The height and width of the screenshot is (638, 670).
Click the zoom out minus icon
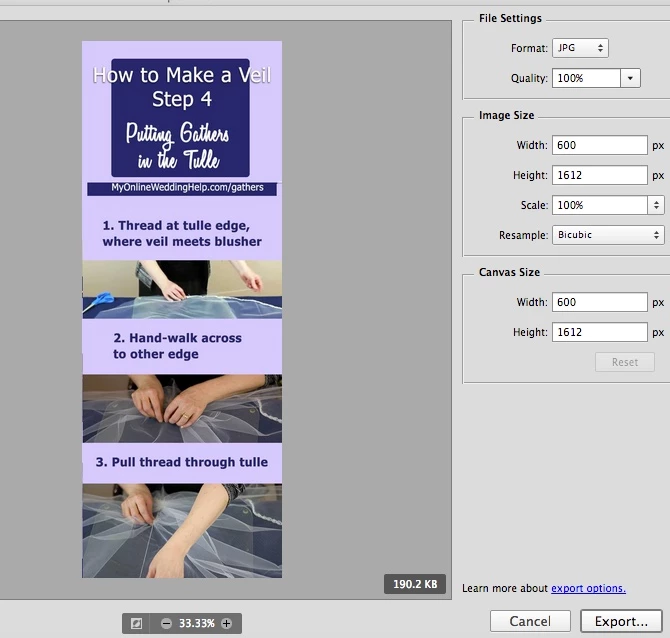166,623
